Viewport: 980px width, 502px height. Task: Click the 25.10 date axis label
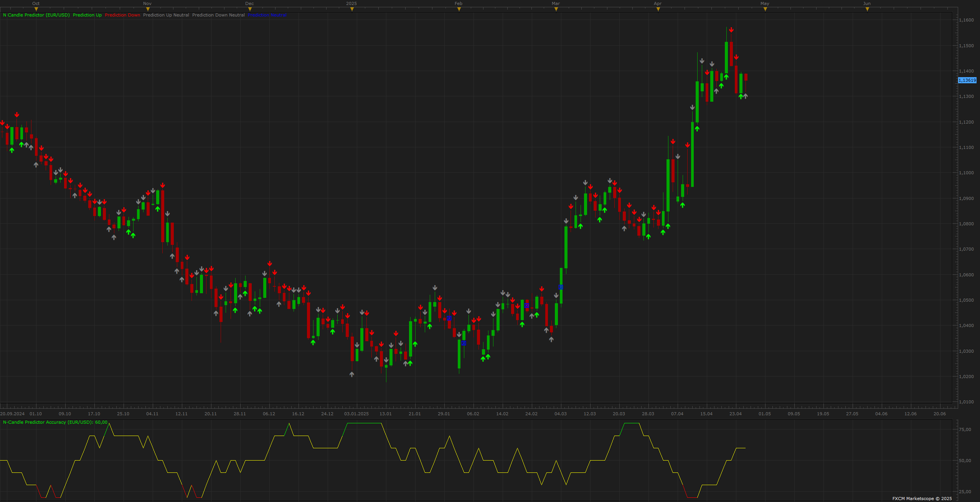pos(123,414)
